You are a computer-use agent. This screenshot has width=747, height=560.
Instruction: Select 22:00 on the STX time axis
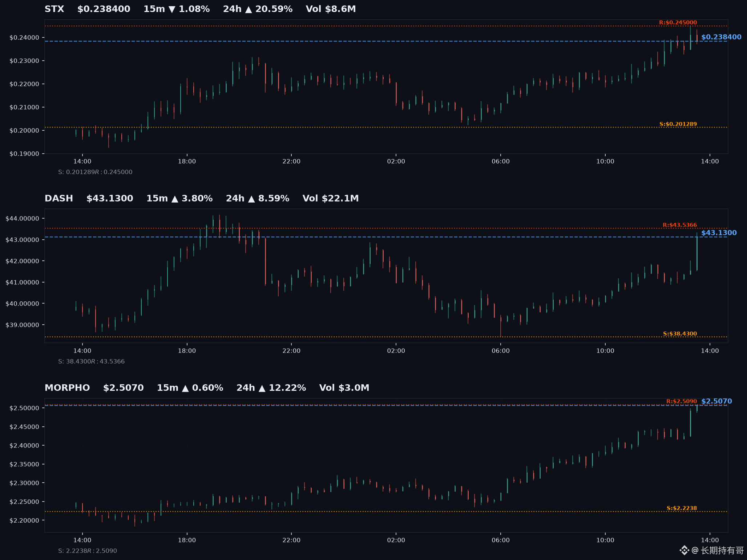pos(291,162)
